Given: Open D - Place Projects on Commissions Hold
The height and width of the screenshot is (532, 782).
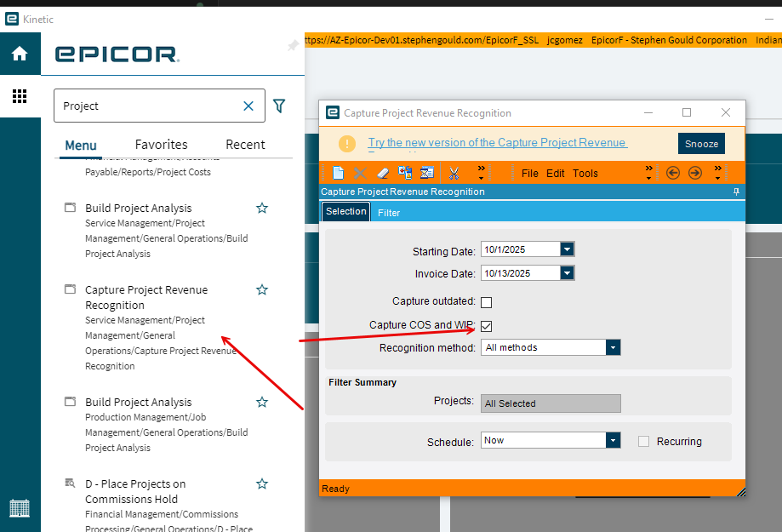Looking at the screenshot, I should click(135, 492).
